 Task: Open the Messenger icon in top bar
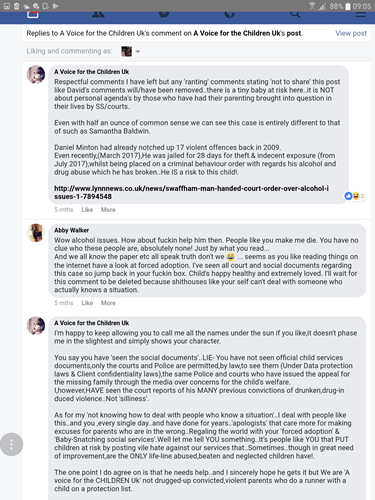point(164,14)
